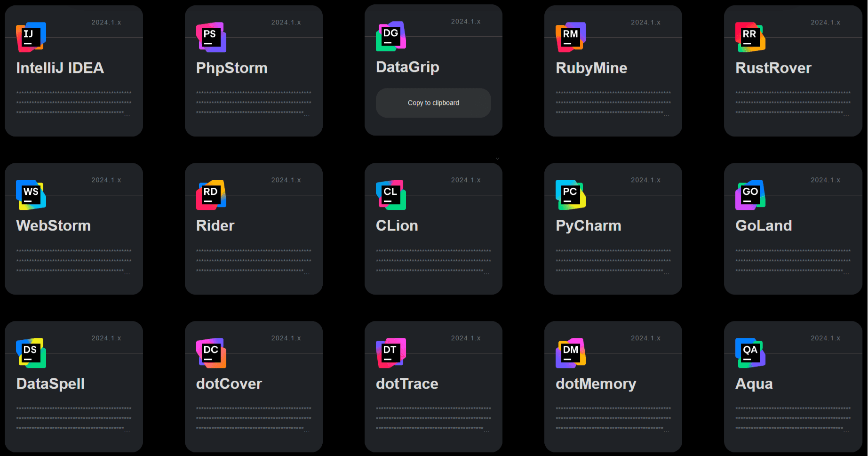The height and width of the screenshot is (456, 868).
Task: Click the PyCharm PC icon
Action: pyautogui.click(x=570, y=195)
